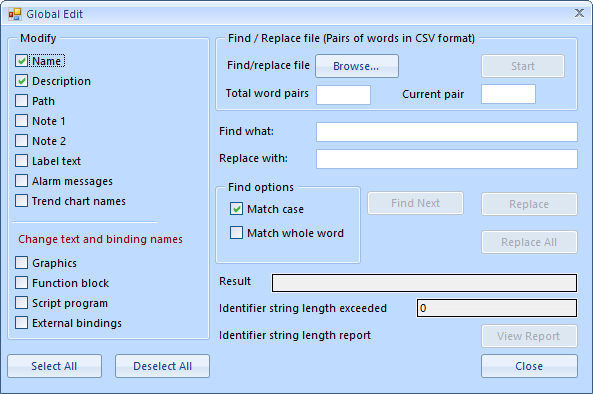Click the Deselect All button
Image resolution: width=593 pixels, height=394 pixels.
(162, 366)
